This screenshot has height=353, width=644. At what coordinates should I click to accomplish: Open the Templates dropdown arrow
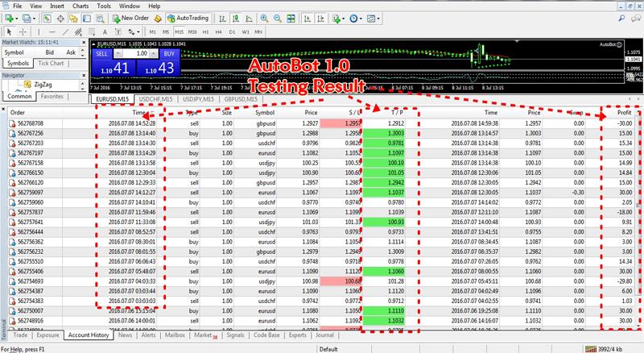click(x=378, y=19)
